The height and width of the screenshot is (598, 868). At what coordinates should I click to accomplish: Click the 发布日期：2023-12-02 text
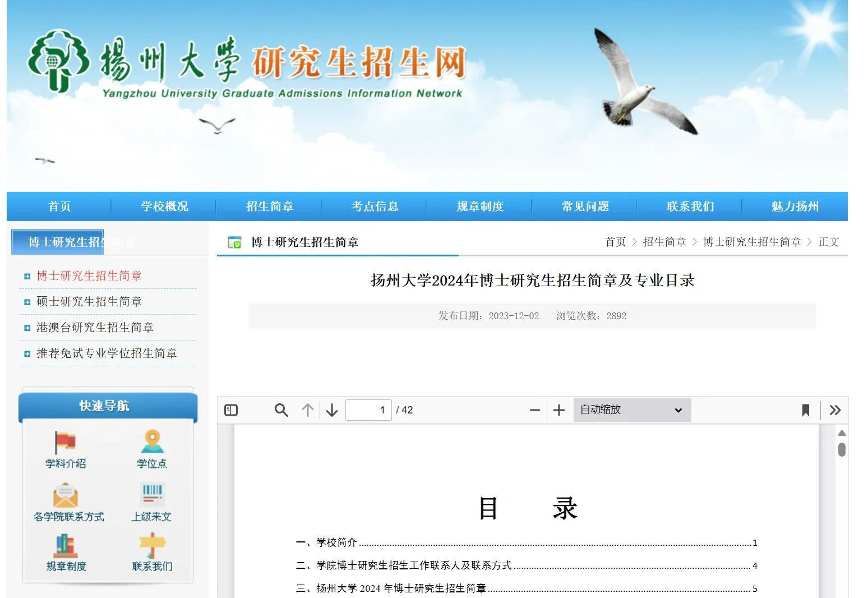(488, 316)
